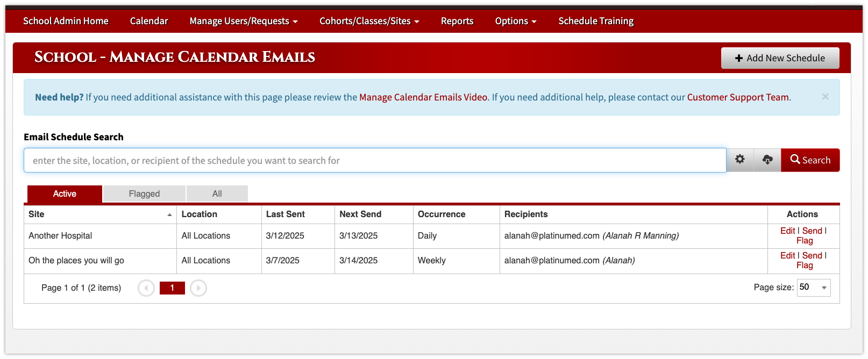The height and width of the screenshot is (359, 868).
Task: Switch to the Flagged tab
Action: click(x=144, y=193)
